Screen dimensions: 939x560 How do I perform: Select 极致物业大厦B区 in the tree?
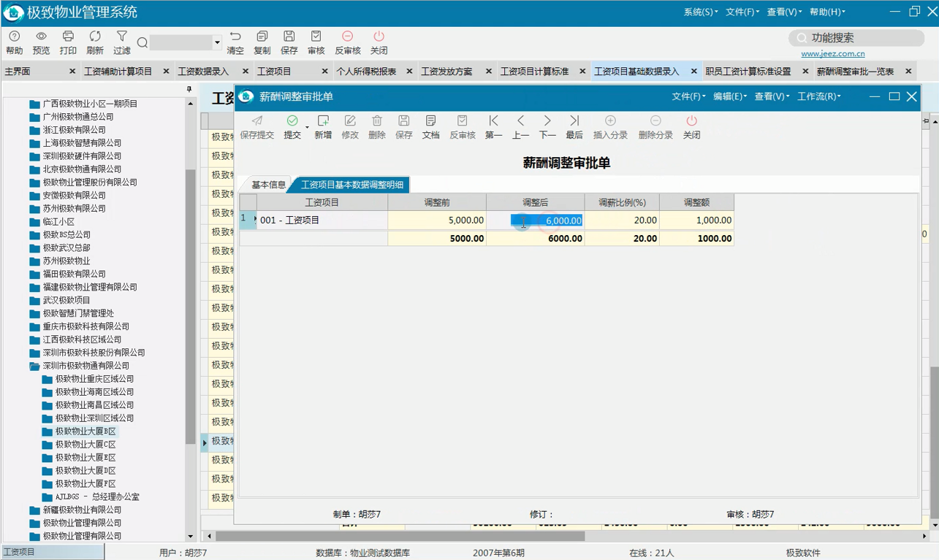[x=85, y=431]
